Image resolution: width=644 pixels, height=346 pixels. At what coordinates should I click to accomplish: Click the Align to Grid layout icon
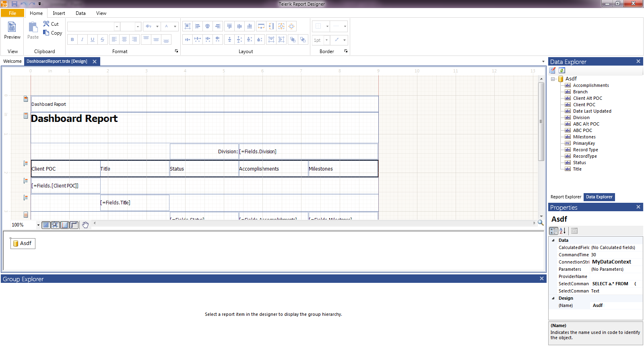click(188, 26)
